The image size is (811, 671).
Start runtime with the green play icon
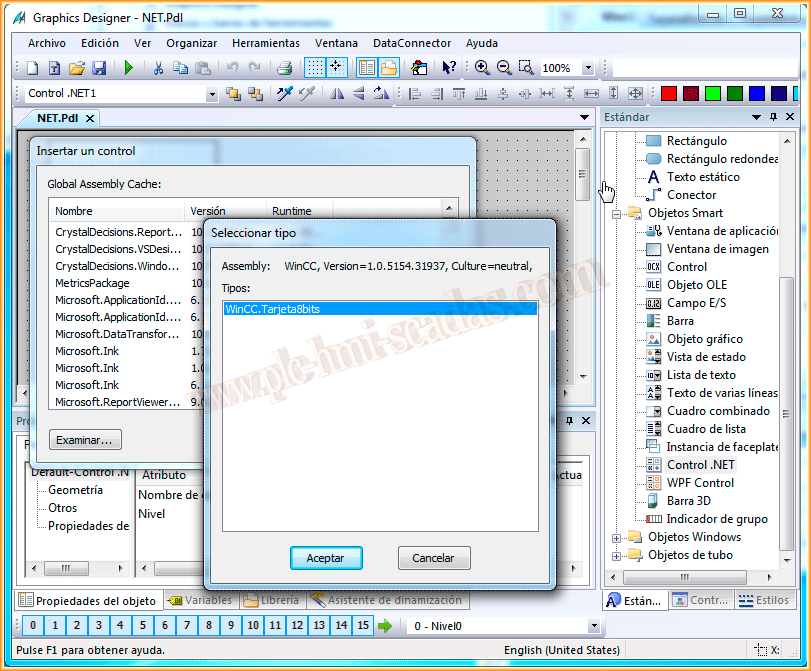[x=128, y=68]
